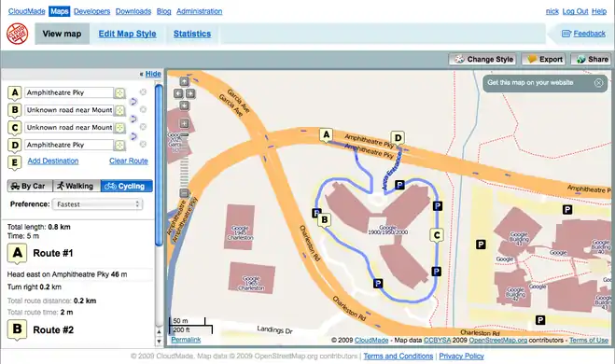The image size is (615, 364).
Task: Select Cycling travel mode
Action: pyautogui.click(x=127, y=186)
